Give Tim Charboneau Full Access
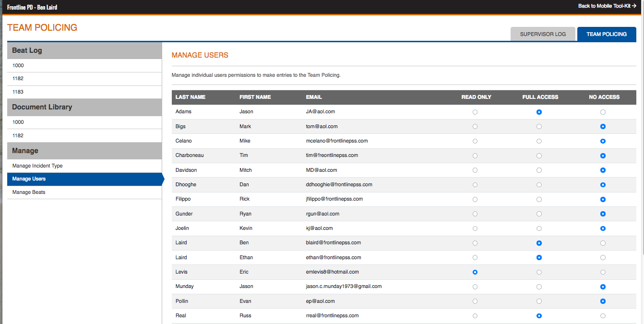This screenshot has width=644, height=324. point(539,156)
